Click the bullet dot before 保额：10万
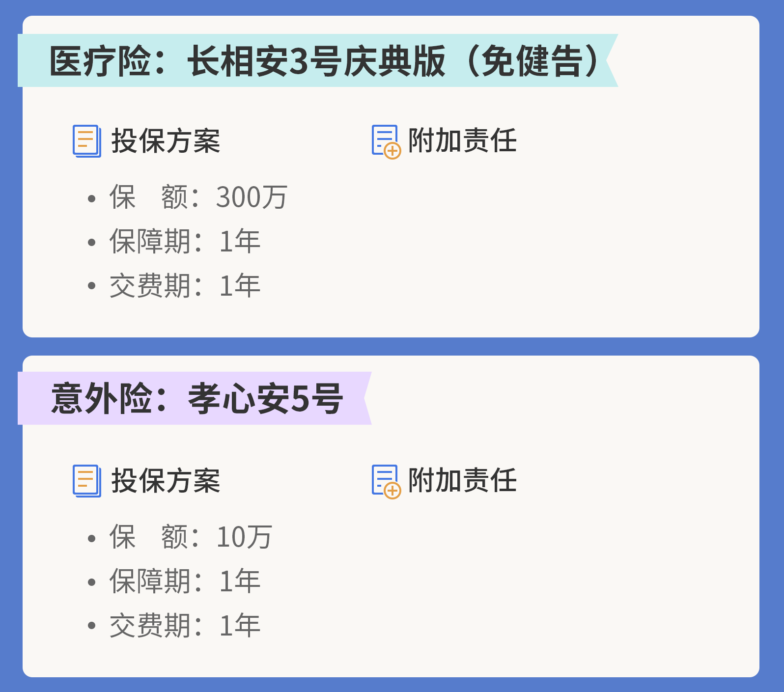Viewport: 784px width, 692px height. pos(91,539)
